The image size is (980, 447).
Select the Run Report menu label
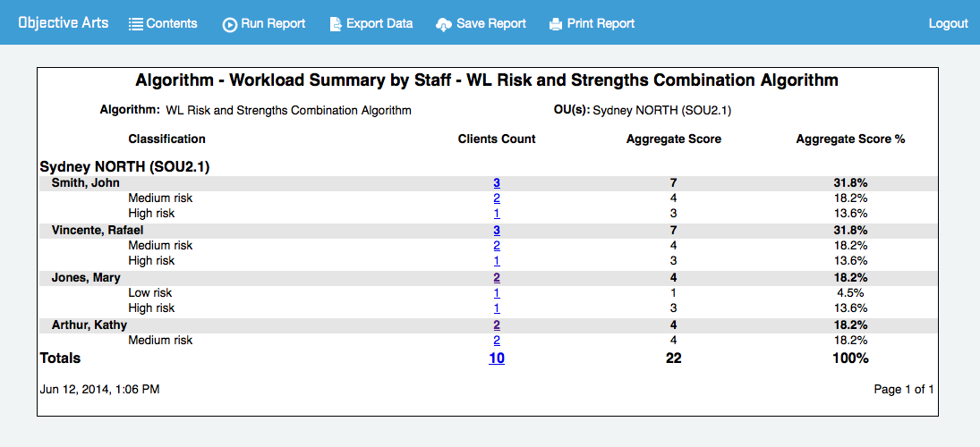(x=273, y=23)
